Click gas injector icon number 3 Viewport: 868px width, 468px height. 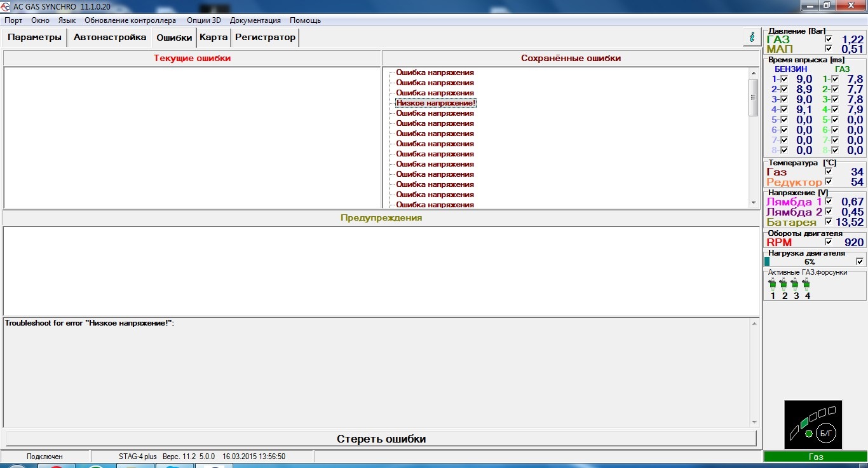(795, 284)
